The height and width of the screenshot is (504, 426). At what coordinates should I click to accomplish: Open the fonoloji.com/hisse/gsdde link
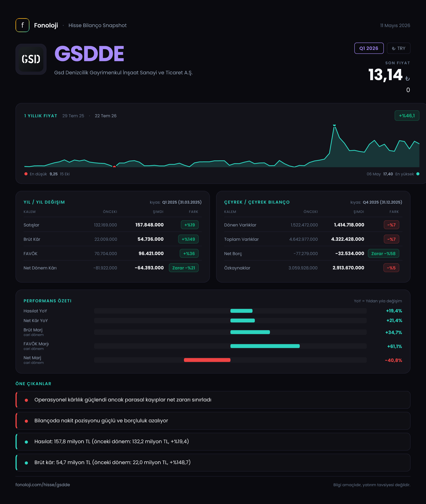(x=43, y=485)
